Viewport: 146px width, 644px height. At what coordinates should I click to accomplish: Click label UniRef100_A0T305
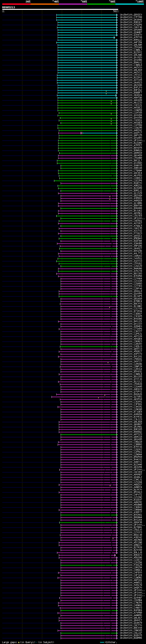click(x=131, y=80)
